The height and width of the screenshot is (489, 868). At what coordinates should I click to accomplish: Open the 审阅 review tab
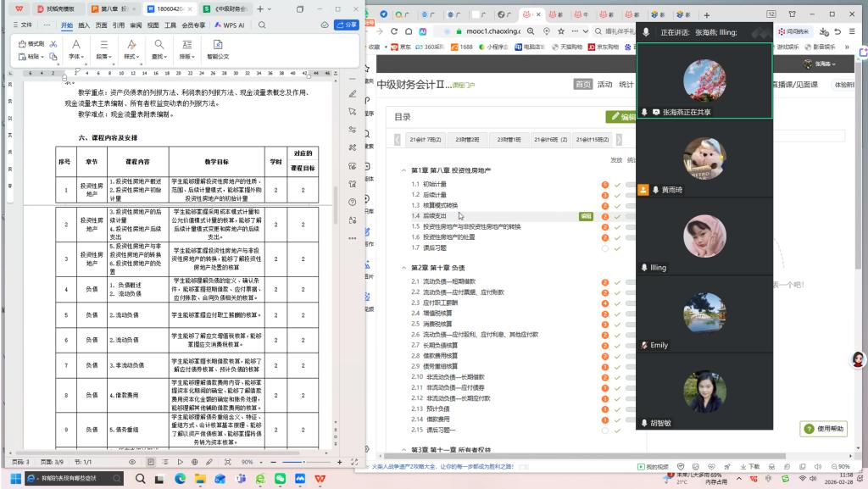tap(136, 25)
